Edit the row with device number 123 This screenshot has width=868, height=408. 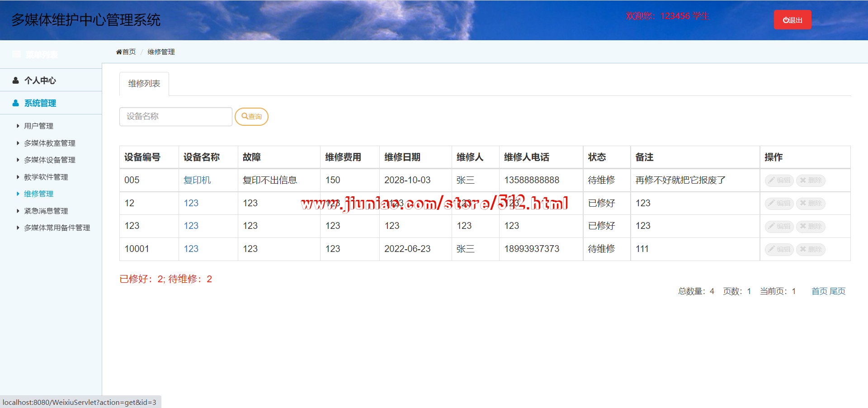779,226
